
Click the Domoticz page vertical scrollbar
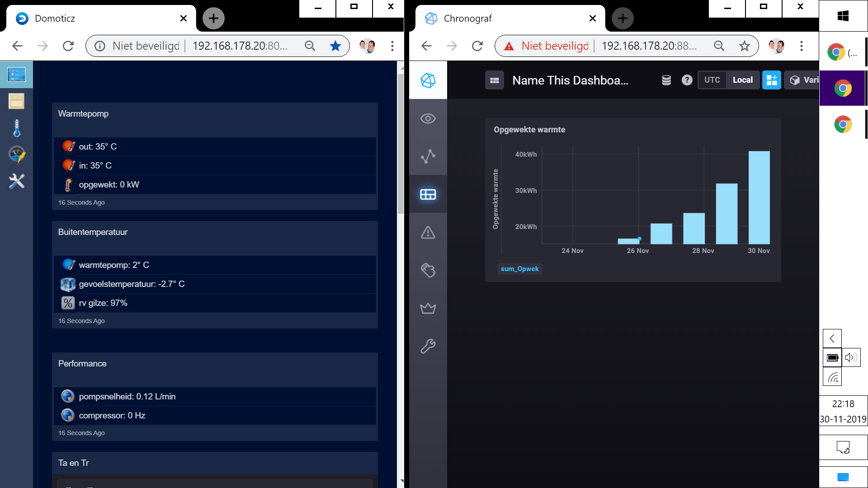pyautogui.click(x=400, y=145)
